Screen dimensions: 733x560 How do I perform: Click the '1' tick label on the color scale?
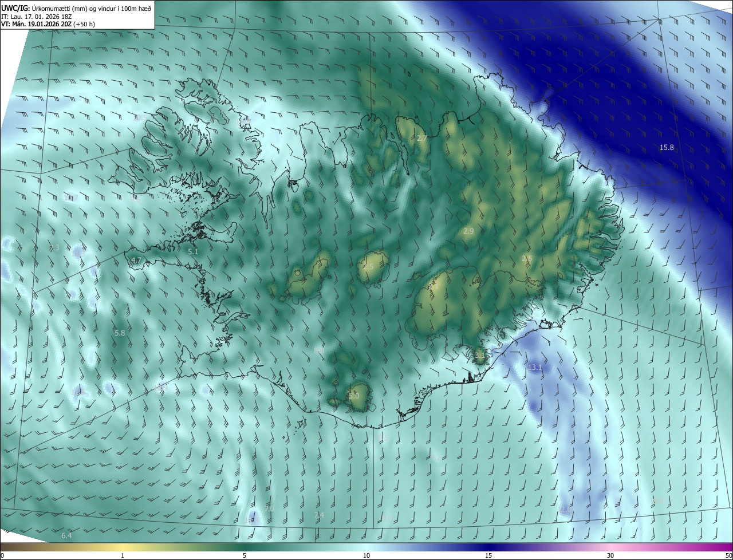tap(123, 555)
